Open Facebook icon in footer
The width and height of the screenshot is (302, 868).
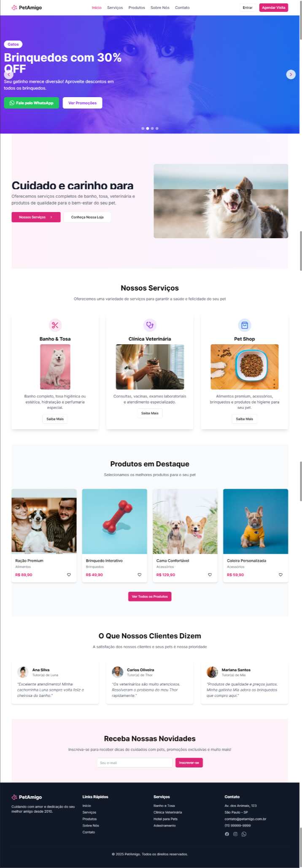pyautogui.click(x=227, y=834)
